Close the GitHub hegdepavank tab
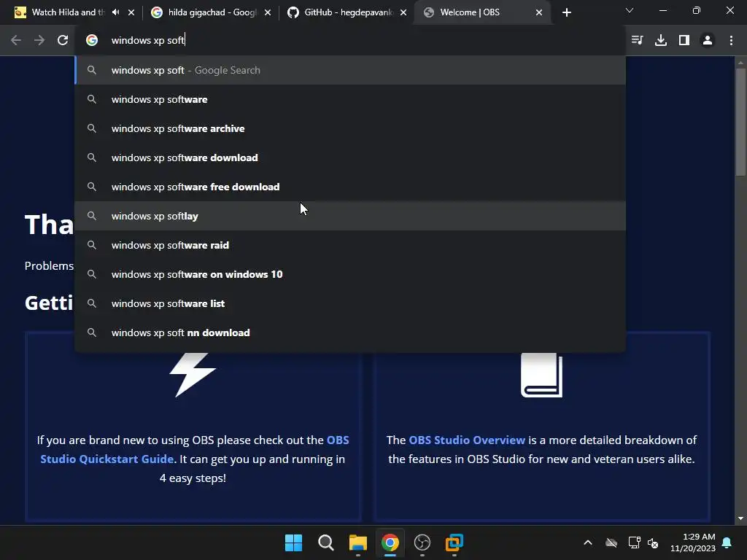 point(403,12)
